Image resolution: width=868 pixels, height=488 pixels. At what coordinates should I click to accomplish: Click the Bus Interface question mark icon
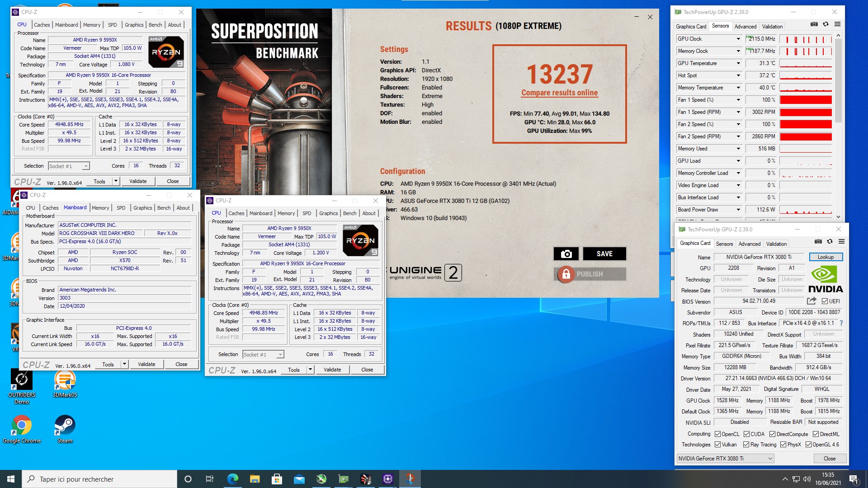841,323
